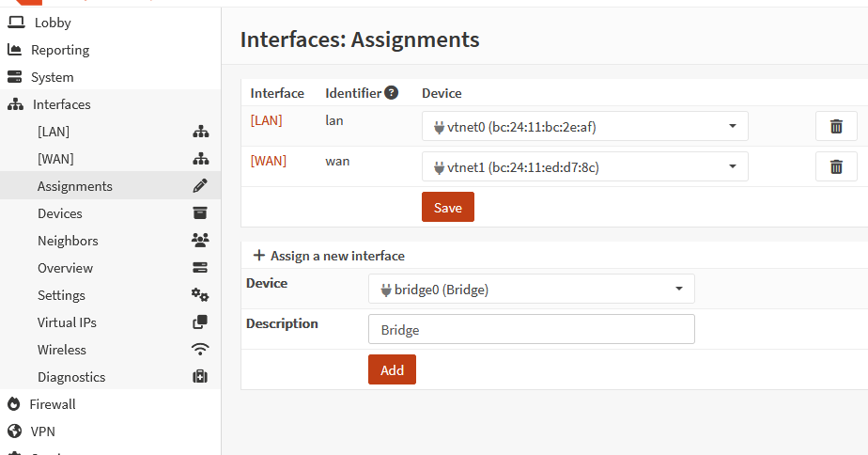Click the trash icon for the LAN row
The image size is (868, 455).
(x=835, y=126)
